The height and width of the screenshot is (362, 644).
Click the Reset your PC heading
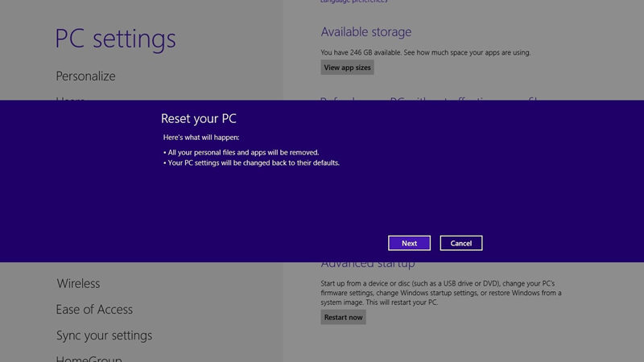199,119
